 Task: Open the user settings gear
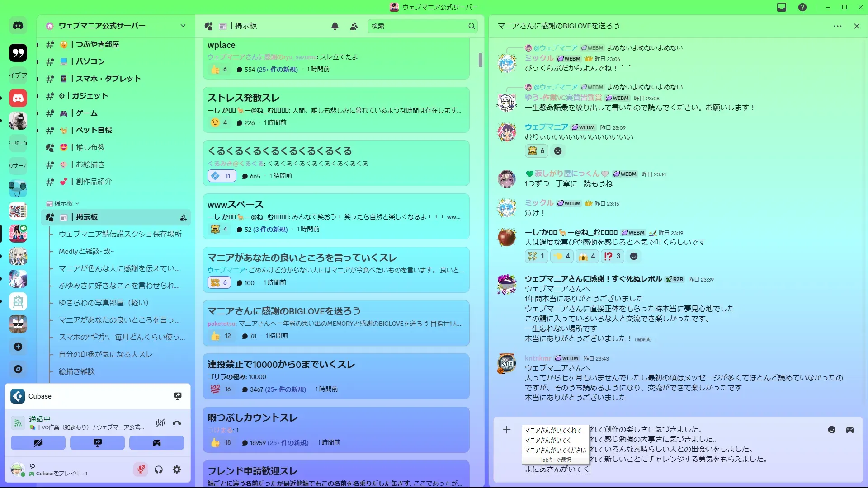click(177, 470)
